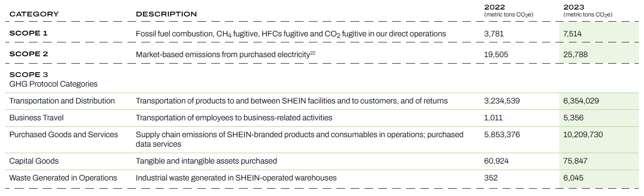Click Scope 2 2022 value 19,505
The width and height of the screenshot is (644, 196).
pos(496,55)
